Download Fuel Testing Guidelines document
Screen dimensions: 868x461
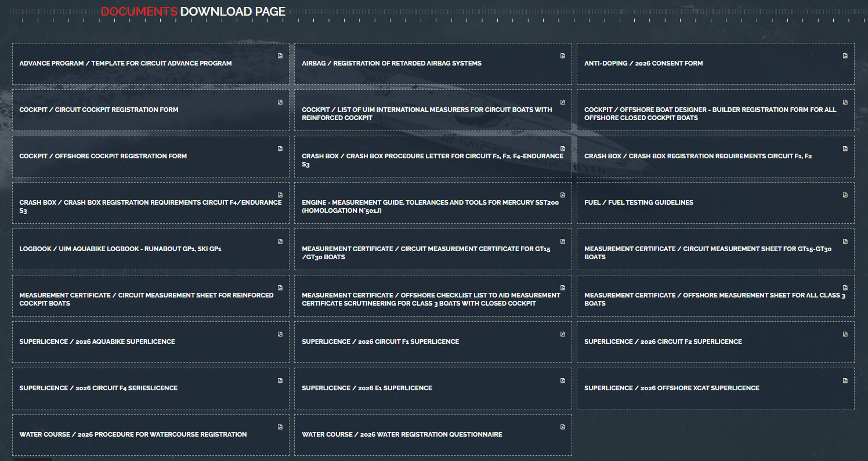click(x=638, y=202)
